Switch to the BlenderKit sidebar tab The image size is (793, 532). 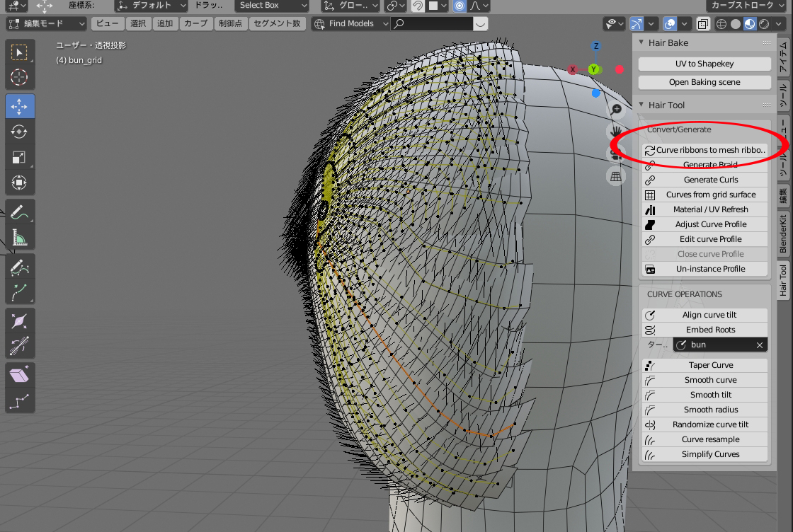click(x=784, y=235)
